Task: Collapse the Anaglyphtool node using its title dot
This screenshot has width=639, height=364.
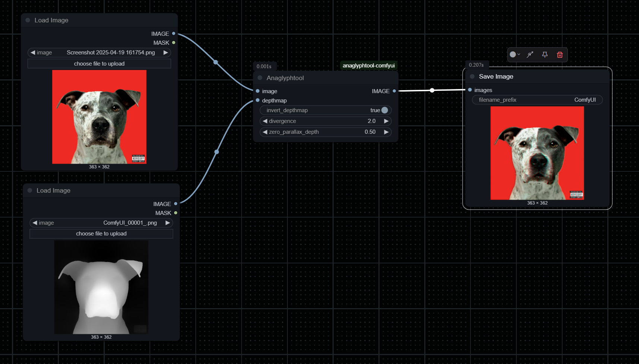Action: [x=260, y=78]
